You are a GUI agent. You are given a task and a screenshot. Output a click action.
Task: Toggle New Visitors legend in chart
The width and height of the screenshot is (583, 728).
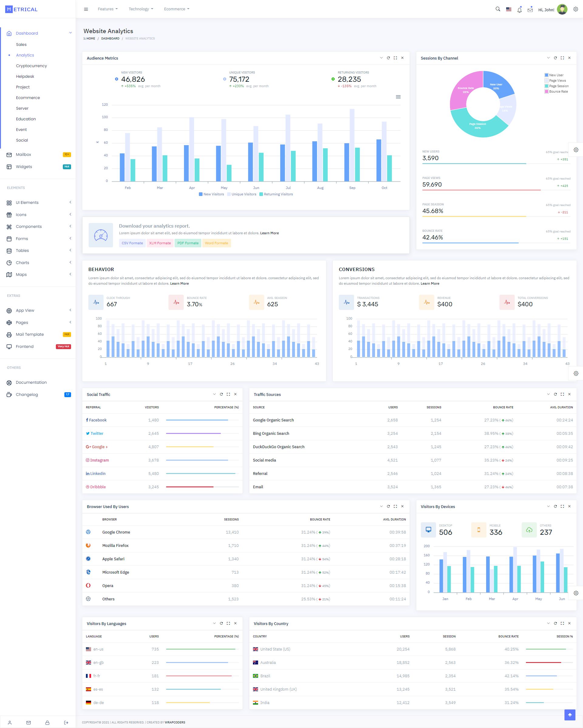(x=211, y=194)
